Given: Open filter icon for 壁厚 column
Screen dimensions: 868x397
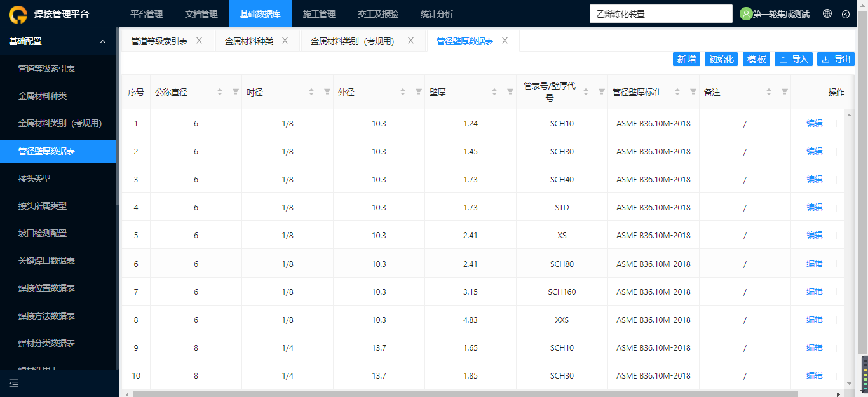Looking at the screenshot, I should [x=510, y=91].
